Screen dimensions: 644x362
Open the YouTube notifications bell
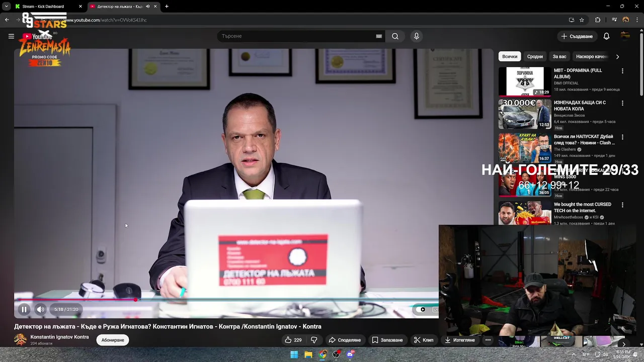(x=606, y=36)
